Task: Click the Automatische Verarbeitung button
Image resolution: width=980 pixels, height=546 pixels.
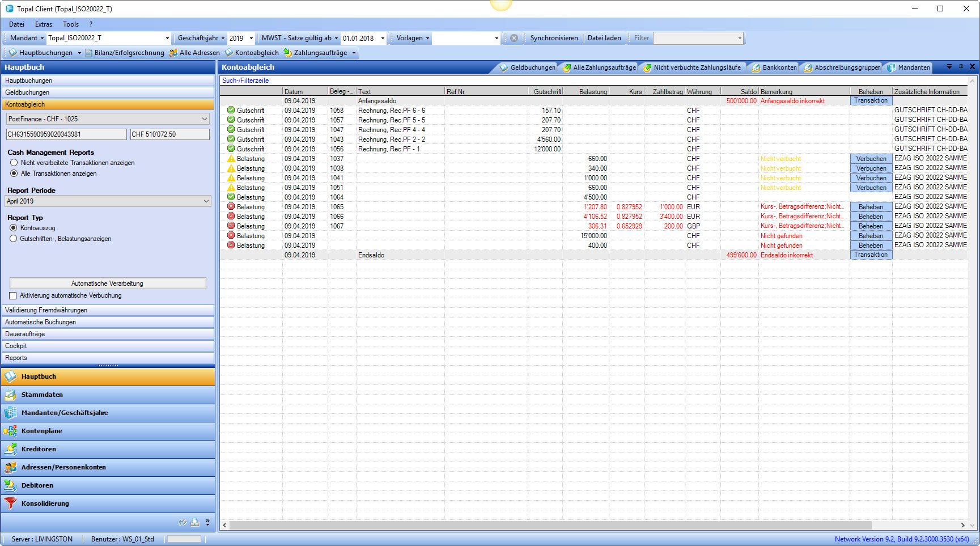Action: [x=108, y=283]
